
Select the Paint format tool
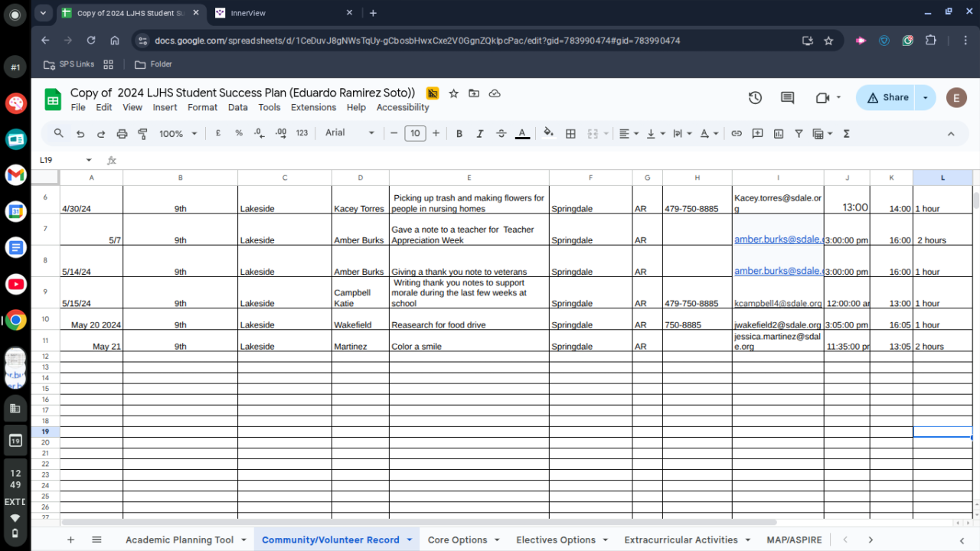(x=142, y=133)
